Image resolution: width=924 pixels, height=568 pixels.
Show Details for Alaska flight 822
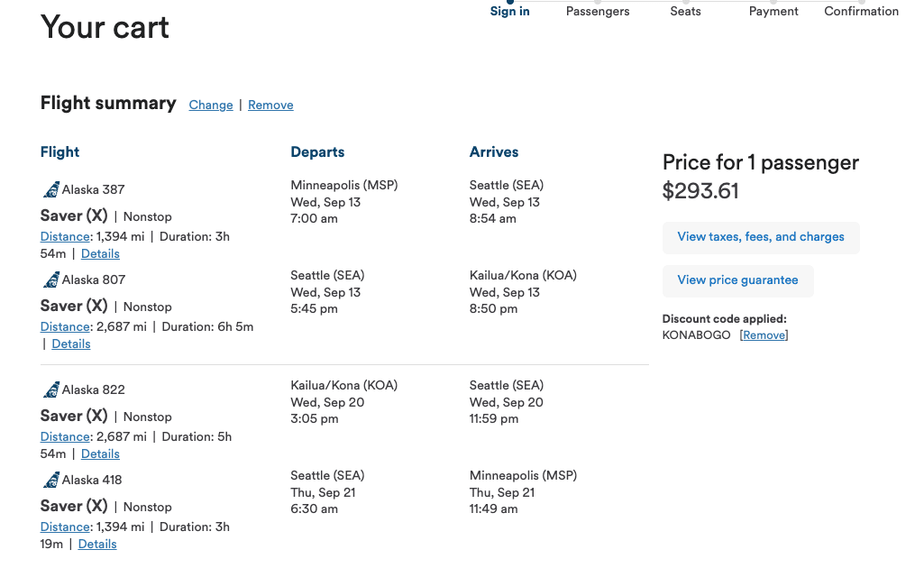click(x=99, y=453)
